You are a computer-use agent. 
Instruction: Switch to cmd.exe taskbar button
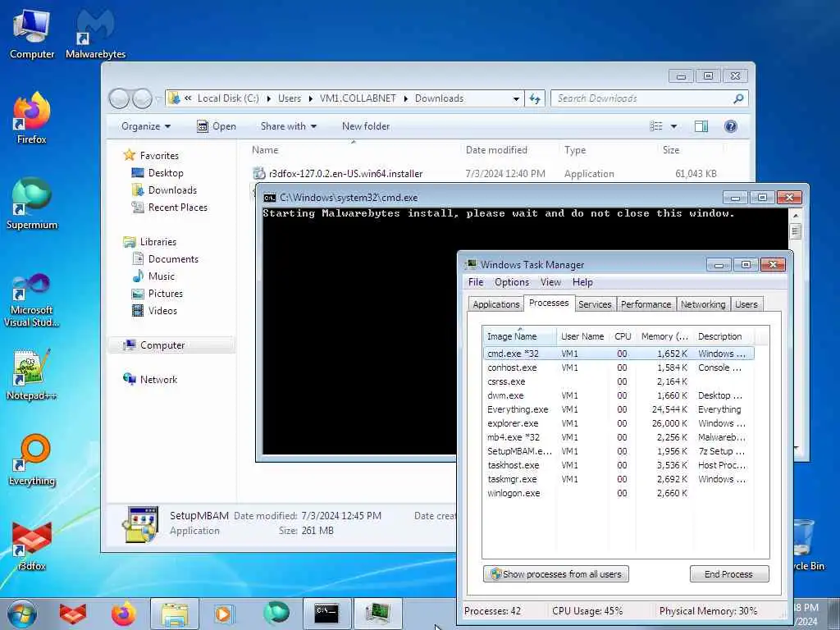point(326,614)
